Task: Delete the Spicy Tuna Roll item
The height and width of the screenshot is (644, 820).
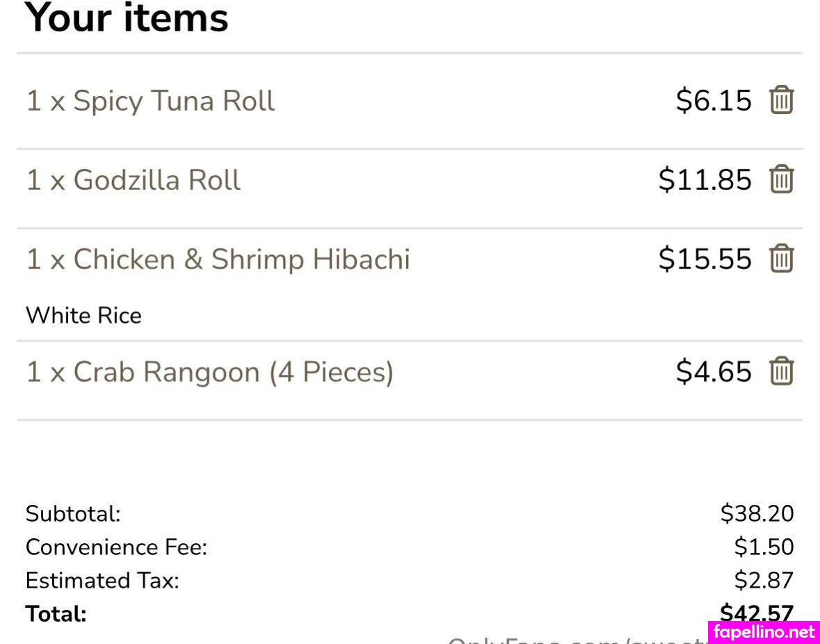Action: coord(781,100)
